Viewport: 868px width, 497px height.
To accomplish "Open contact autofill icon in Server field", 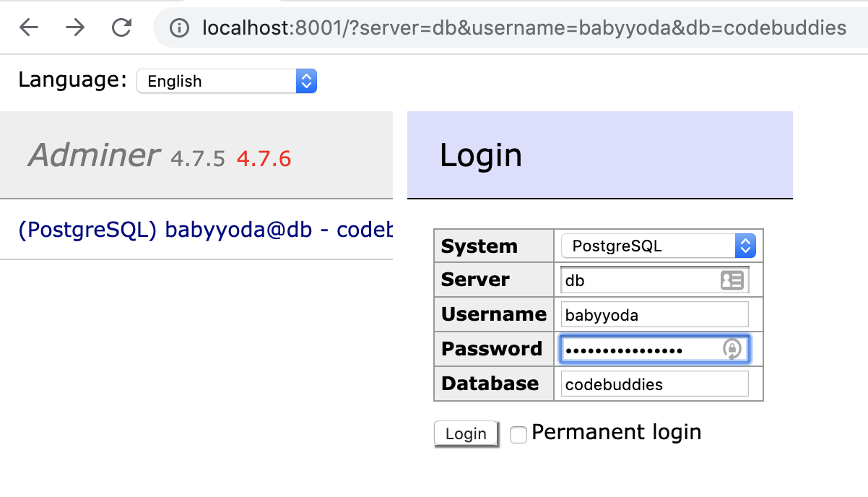I will [732, 280].
